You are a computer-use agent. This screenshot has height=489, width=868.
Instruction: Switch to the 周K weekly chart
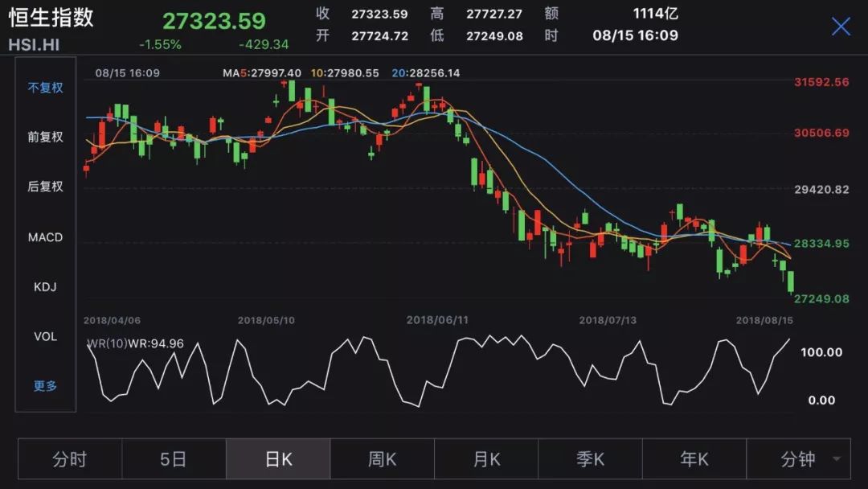coord(382,458)
